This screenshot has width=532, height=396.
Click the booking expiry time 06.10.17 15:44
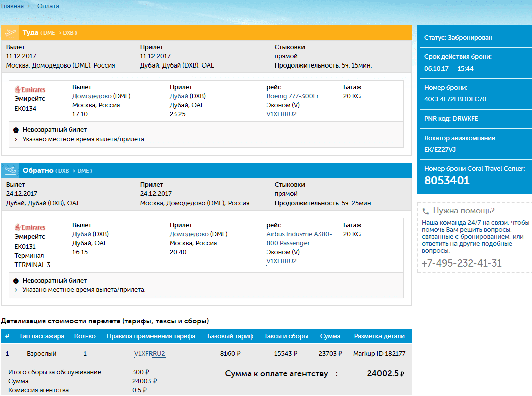coord(448,68)
